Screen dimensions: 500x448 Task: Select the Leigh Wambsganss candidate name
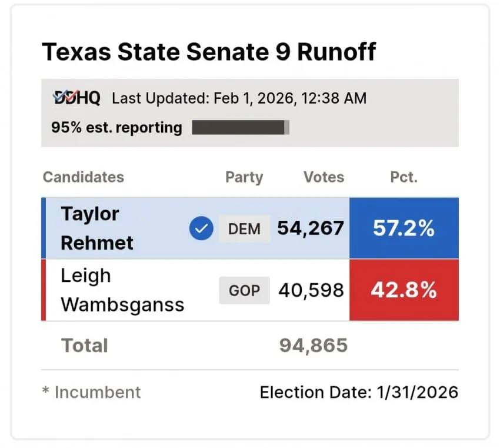click(122, 290)
